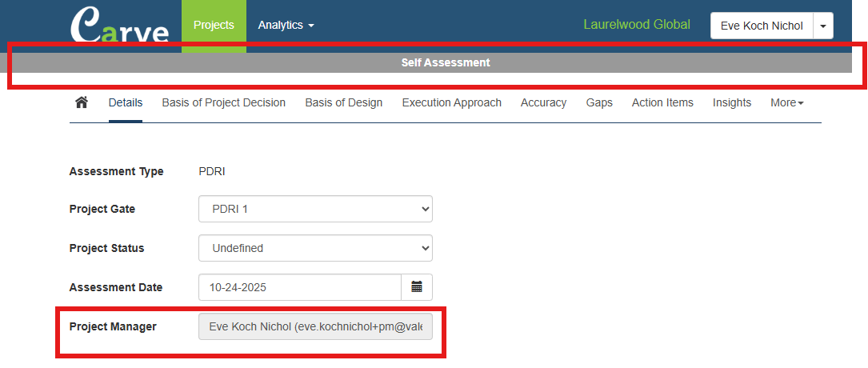This screenshot has width=868, height=368.
Task: Switch to the Basis of Design tab
Action: click(x=343, y=102)
